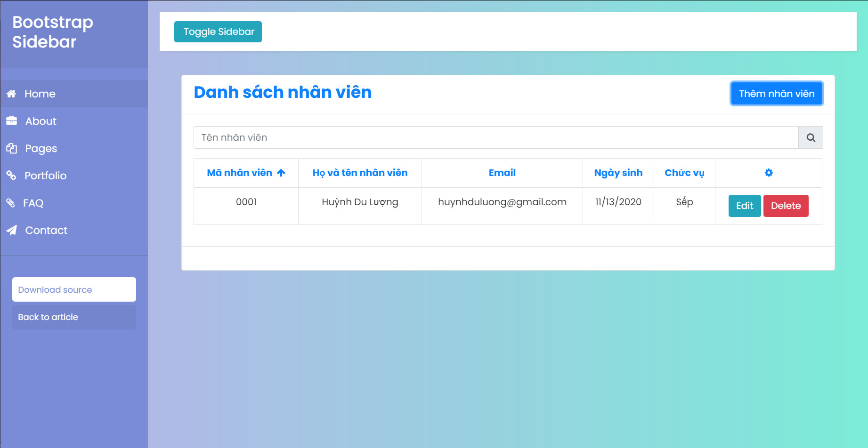
Task: Sort by Ngày sinh column header
Action: (x=618, y=173)
